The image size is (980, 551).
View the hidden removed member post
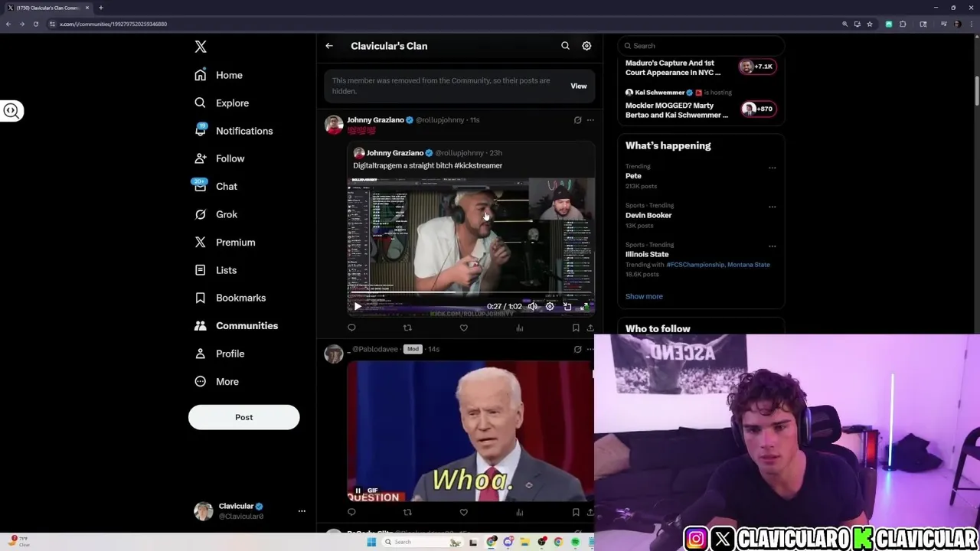579,86
